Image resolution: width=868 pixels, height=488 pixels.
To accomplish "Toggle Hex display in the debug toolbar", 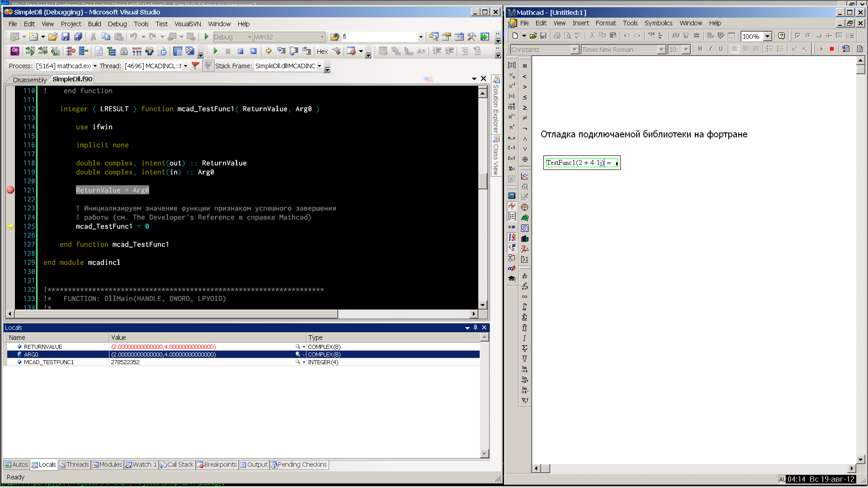I will click(x=322, y=51).
